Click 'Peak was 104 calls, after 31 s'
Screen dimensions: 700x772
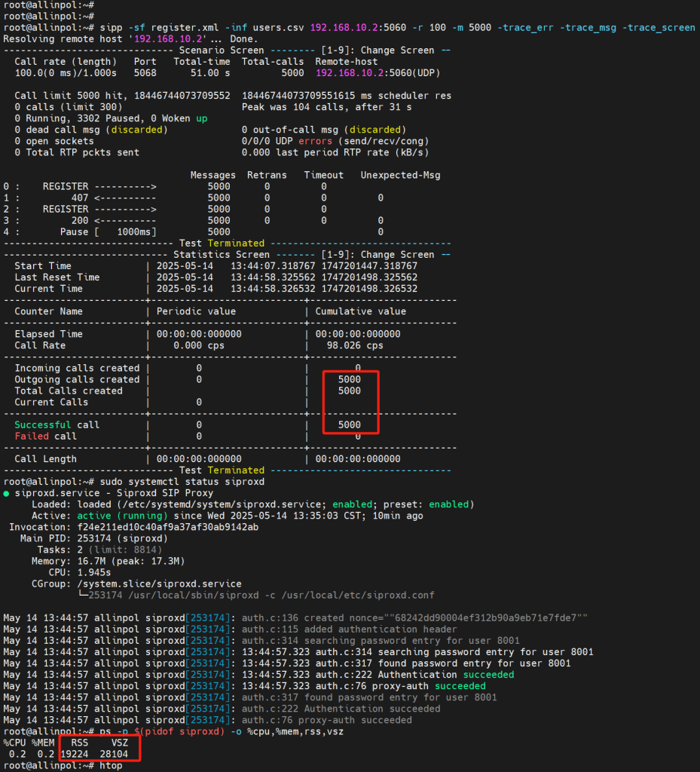point(326,107)
